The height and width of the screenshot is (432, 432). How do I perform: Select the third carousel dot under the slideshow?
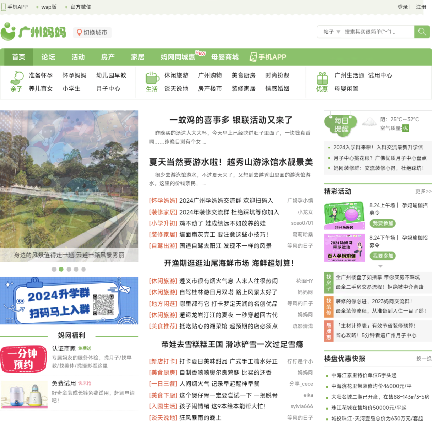(69, 269)
